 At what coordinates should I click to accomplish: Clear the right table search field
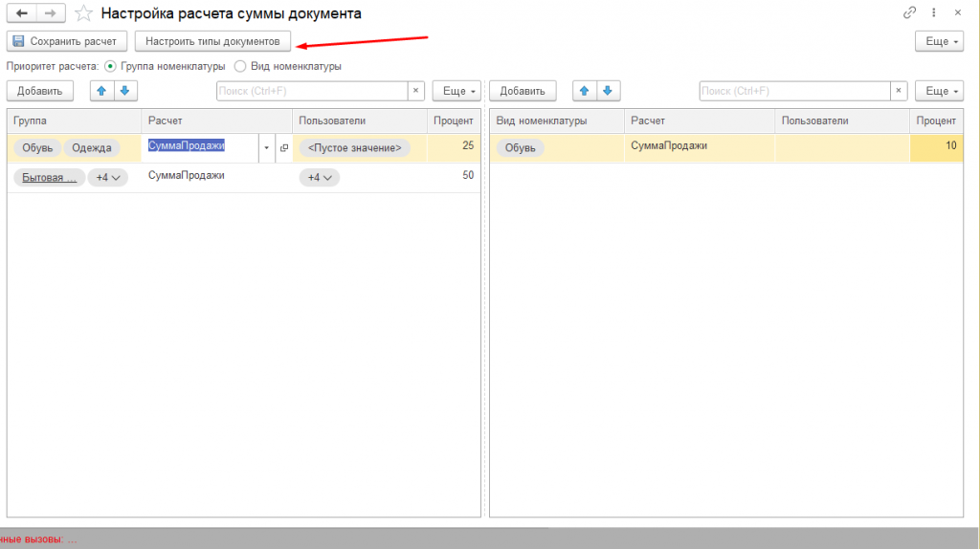pyautogui.click(x=899, y=91)
